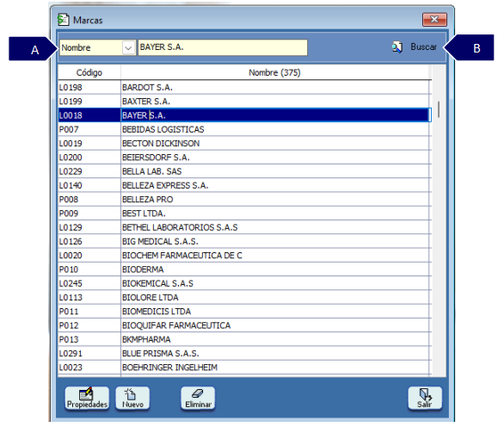Click code cell P012
Screen dimensions: 504x427
[x=89, y=325]
